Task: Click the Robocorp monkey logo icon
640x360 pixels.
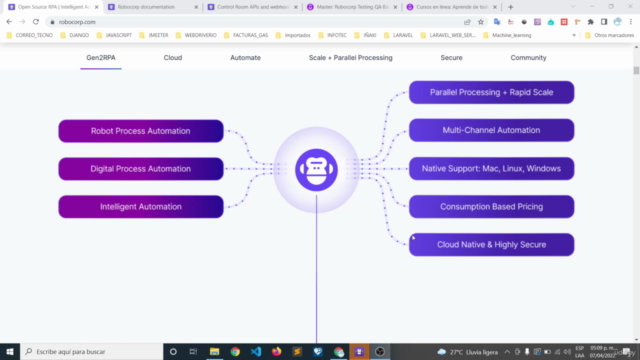Action: [x=316, y=170]
